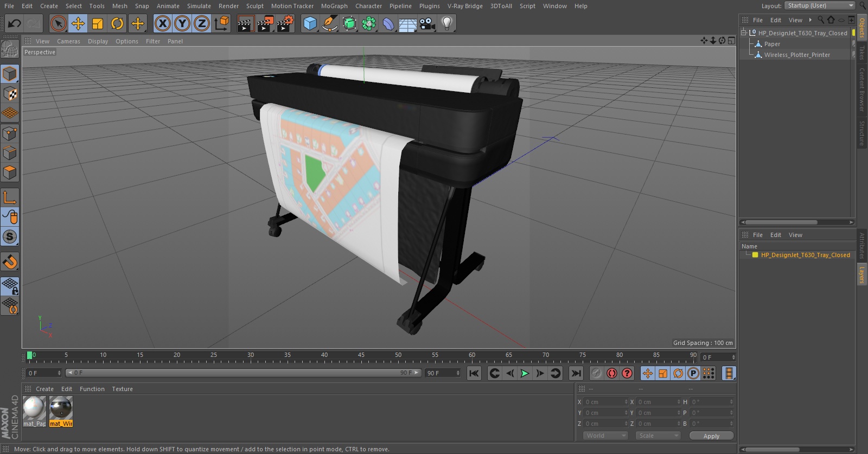Click the yellow layer color swatch

point(755,255)
